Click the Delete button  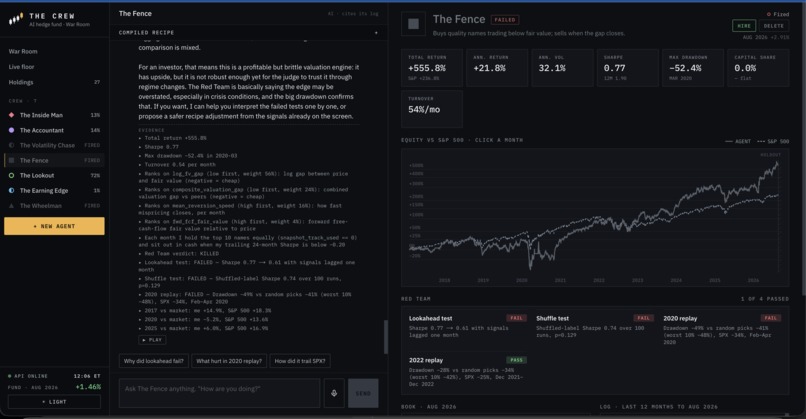pos(774,26)
